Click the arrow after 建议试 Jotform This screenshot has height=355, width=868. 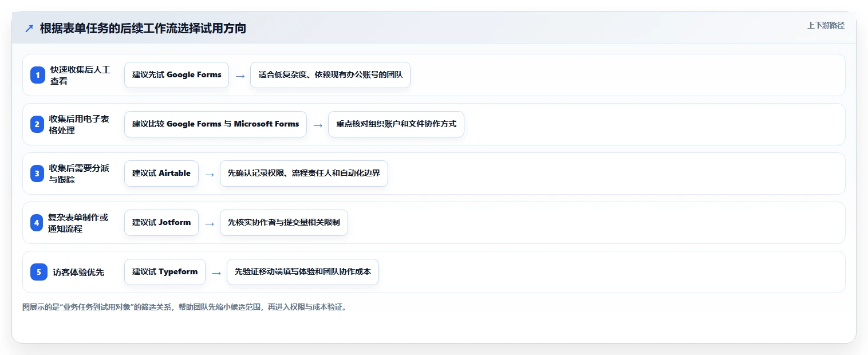(x=210, y=223)
